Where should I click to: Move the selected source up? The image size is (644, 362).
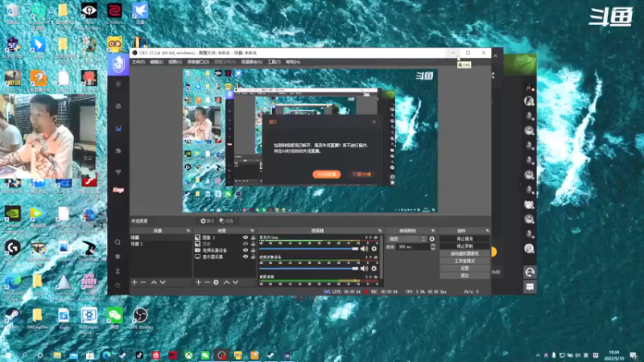(x=226, y=282)
